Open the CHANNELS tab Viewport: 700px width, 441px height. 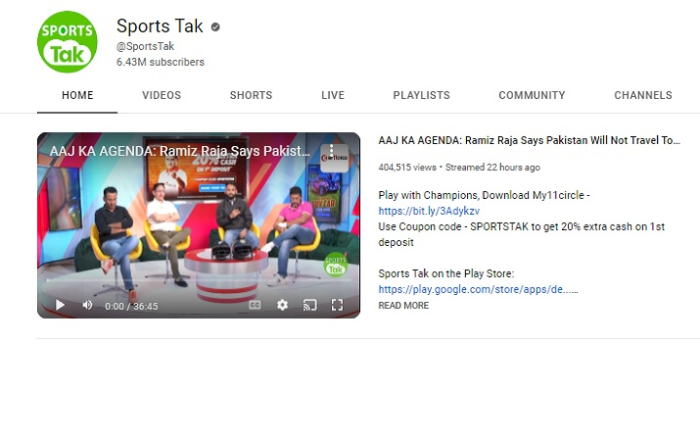click(643, 95)
